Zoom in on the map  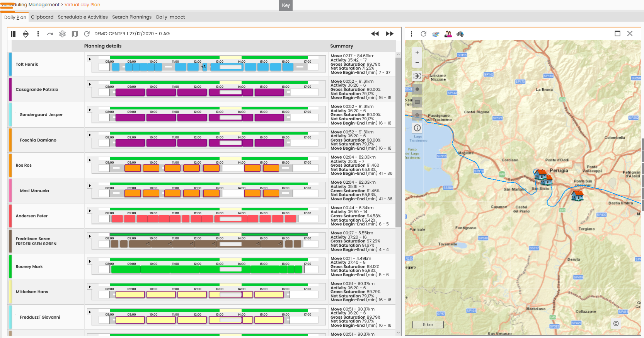[x=417, y=52]
